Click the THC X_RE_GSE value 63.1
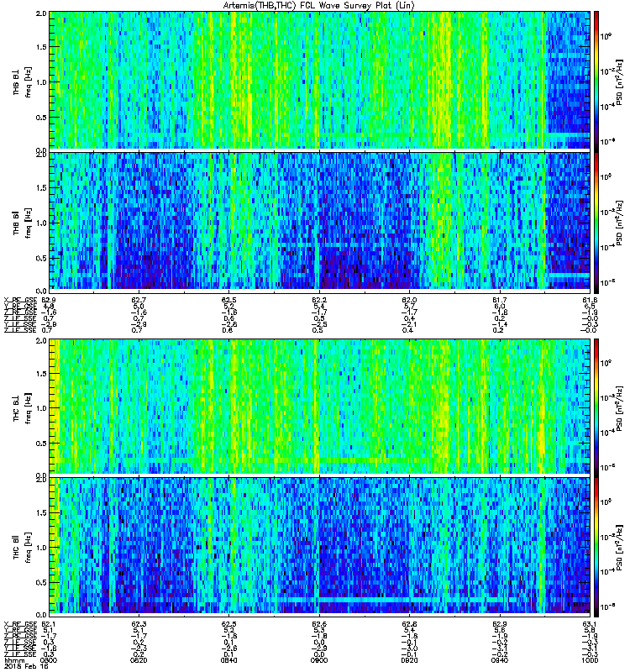The width and height of the screenshot is (630, 672). click(590, 624)
